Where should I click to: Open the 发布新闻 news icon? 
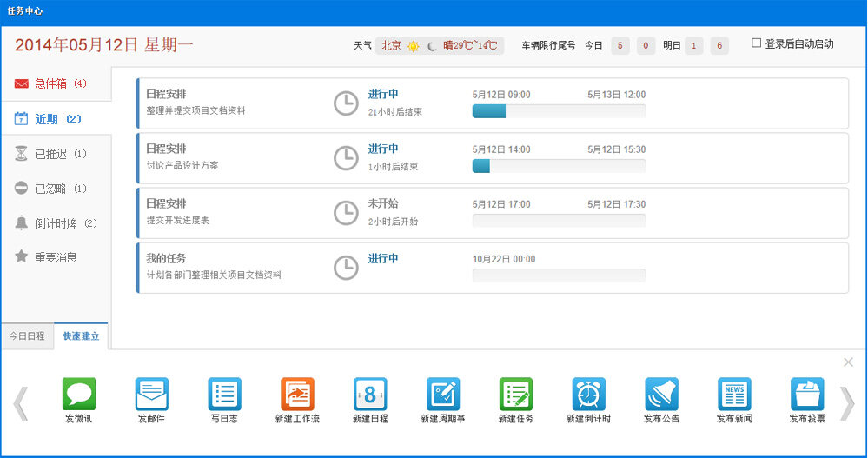[734, 395]
